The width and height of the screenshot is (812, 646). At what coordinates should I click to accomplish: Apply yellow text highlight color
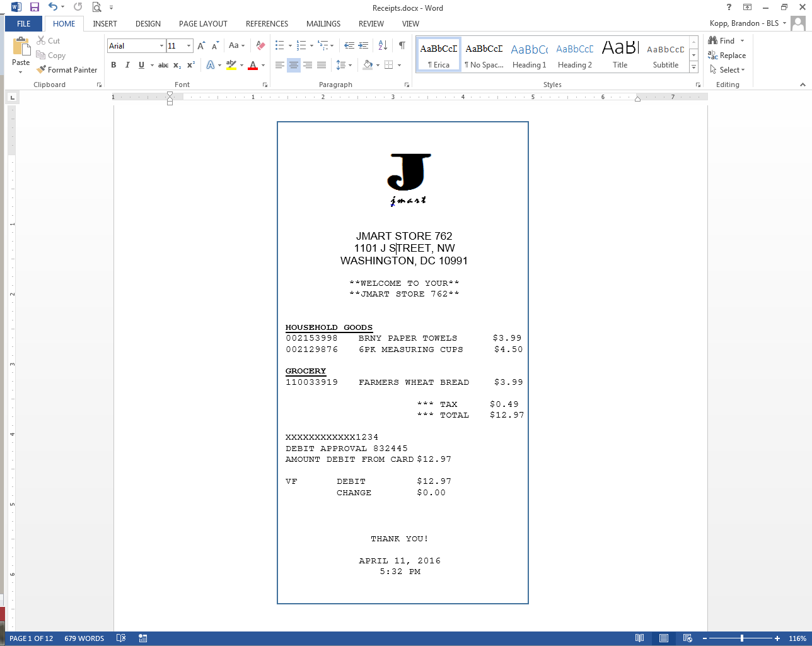click(x=231, y=65)
